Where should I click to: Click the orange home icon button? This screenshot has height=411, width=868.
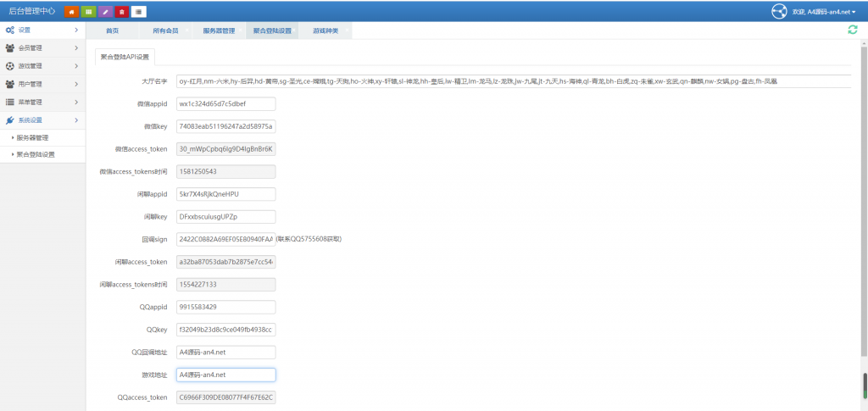pyautogui.click(x=70, y=11)
